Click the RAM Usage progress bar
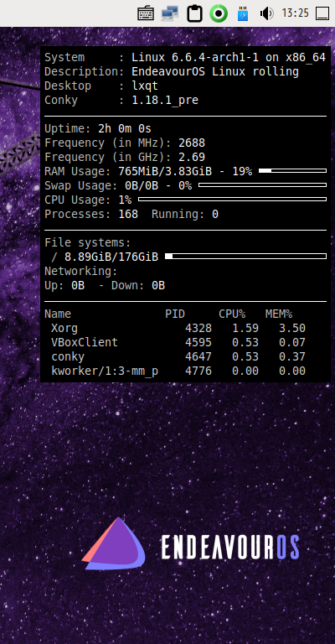This screenshot has width=335, height=644. [x=293, y=170]
